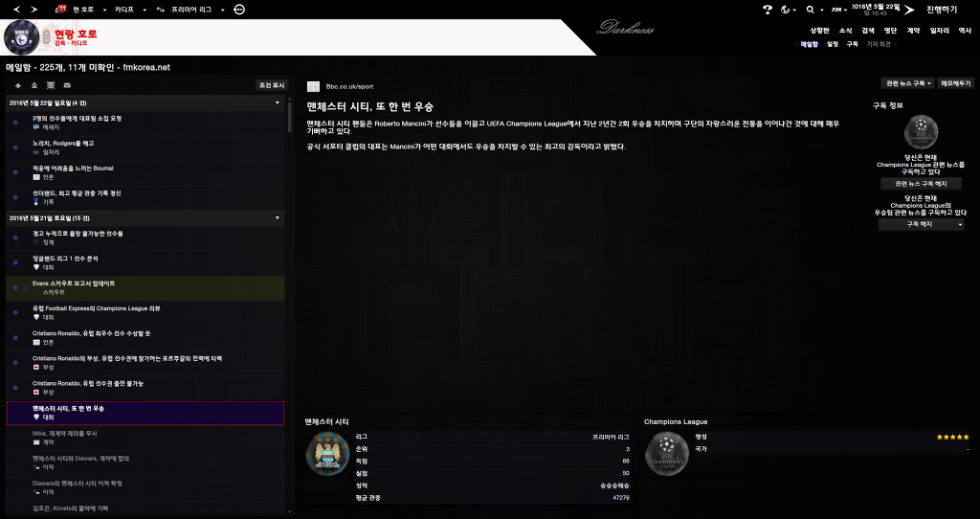The height and width of the screenshot is (519, 980).
Task: Collapse the 2016년 5월 21일 message group
Action: click(x=277, y=218)
